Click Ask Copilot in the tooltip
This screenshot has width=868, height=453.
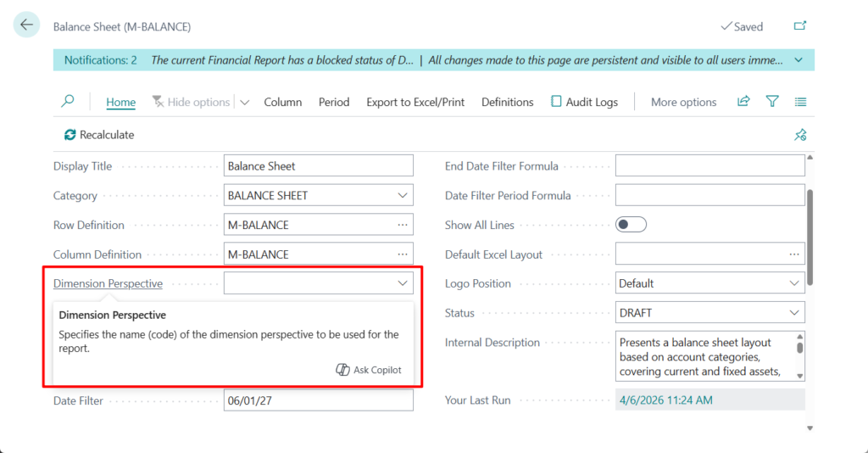point(369,370)
